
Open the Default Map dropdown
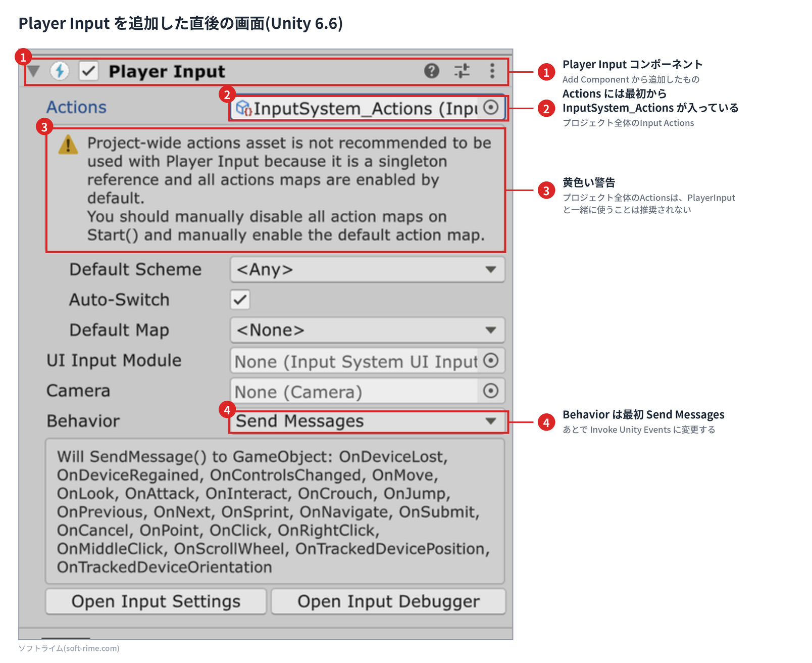pos(367,330)
